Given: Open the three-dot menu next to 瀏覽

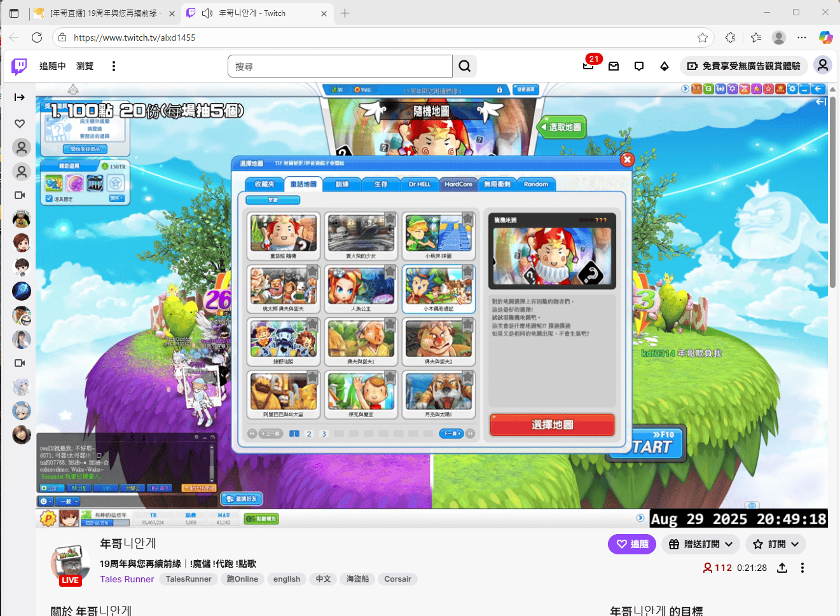Looking at the screenshot, I should pyautogui.click(x=114, y=66).
